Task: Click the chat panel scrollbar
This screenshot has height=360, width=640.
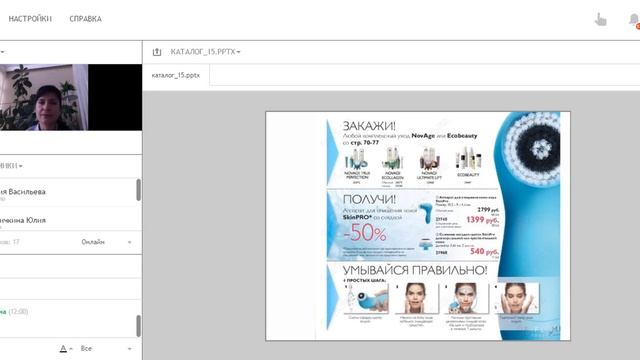Action: 138,326
